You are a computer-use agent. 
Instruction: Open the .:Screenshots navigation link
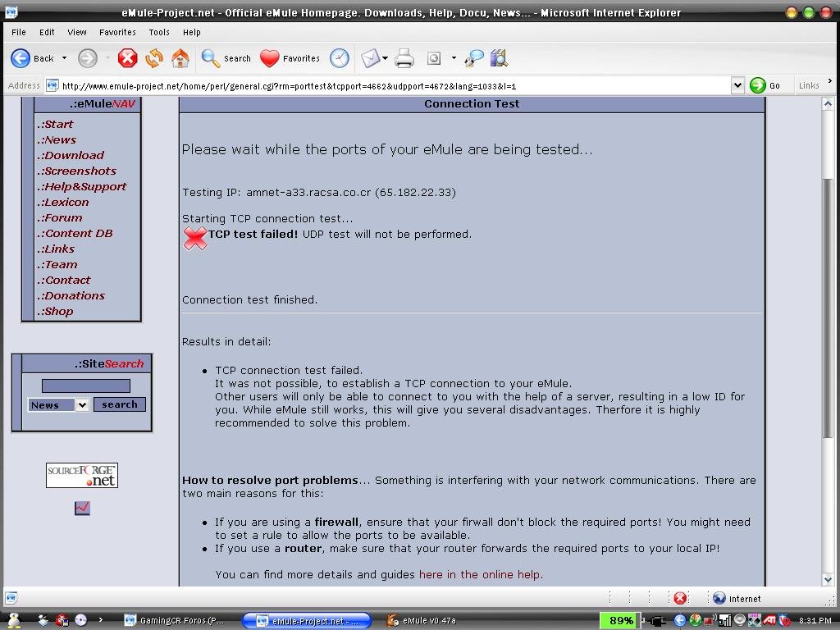click(x=76, y=171)
